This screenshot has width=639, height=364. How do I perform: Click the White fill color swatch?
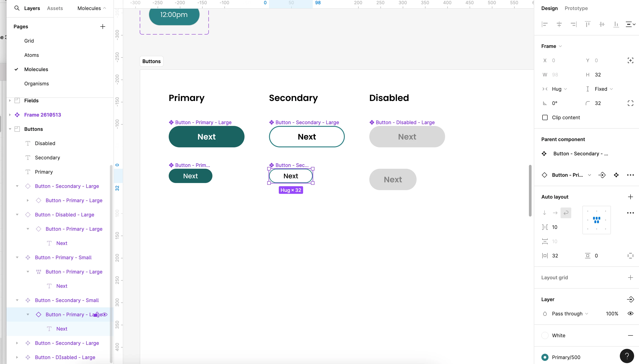click(x=545, y=335)
